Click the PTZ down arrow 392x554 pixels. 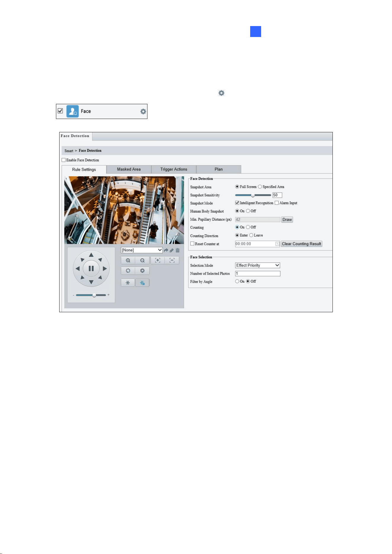tap(91, 282)
